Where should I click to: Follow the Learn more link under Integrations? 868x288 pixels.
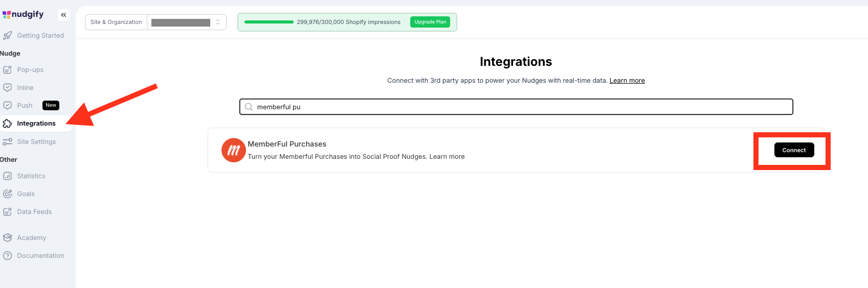click(627, 81)
